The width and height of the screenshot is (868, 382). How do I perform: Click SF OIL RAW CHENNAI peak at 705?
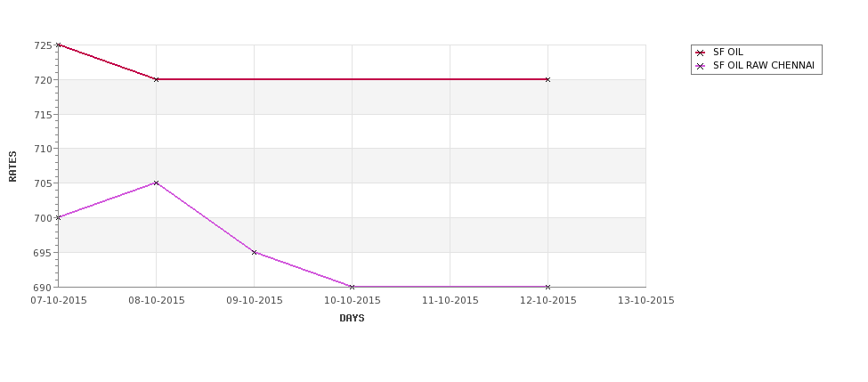(x=156, y=183)
